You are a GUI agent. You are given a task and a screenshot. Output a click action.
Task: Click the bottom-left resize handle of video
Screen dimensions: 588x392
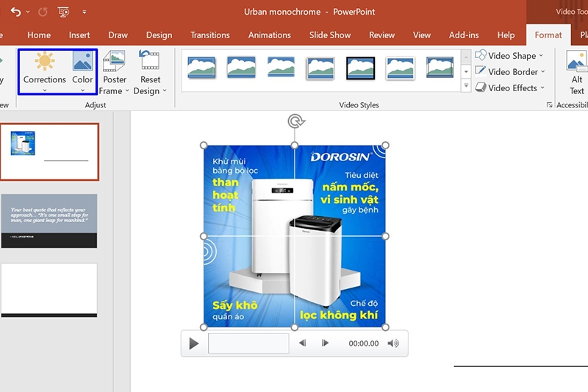click(204, 327)
